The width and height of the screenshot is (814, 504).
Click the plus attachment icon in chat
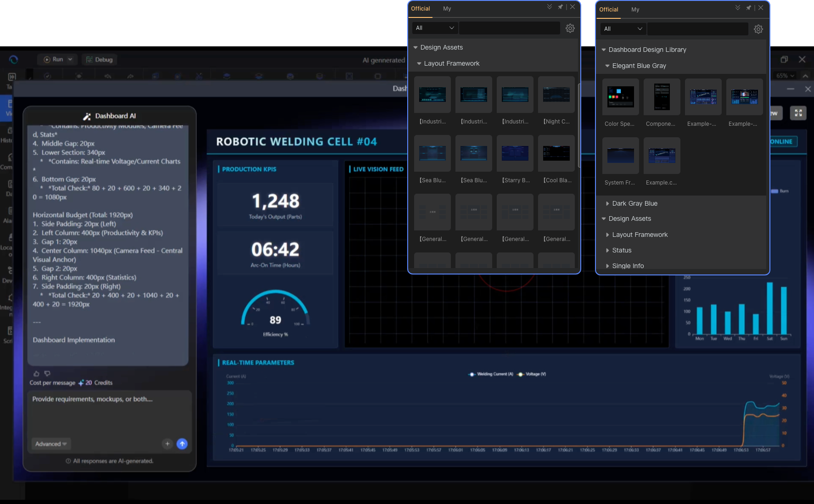click(x=168, y=444)
